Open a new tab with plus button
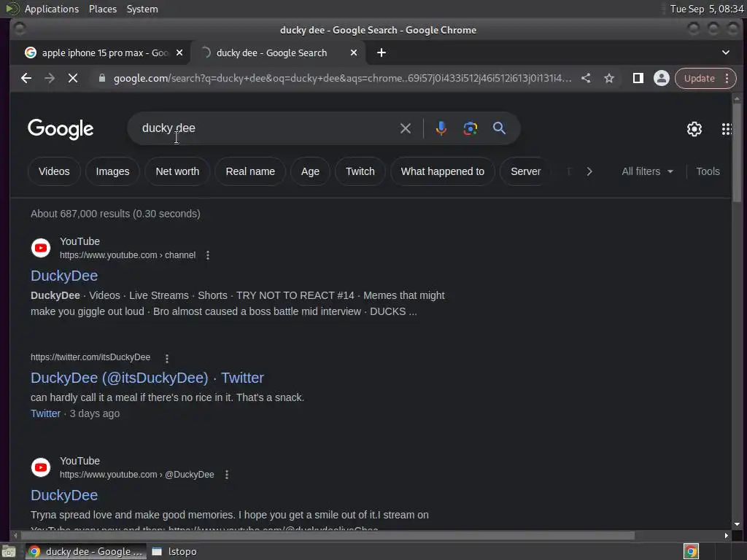Screen dimensions: 747x560 tap(381, 52)
